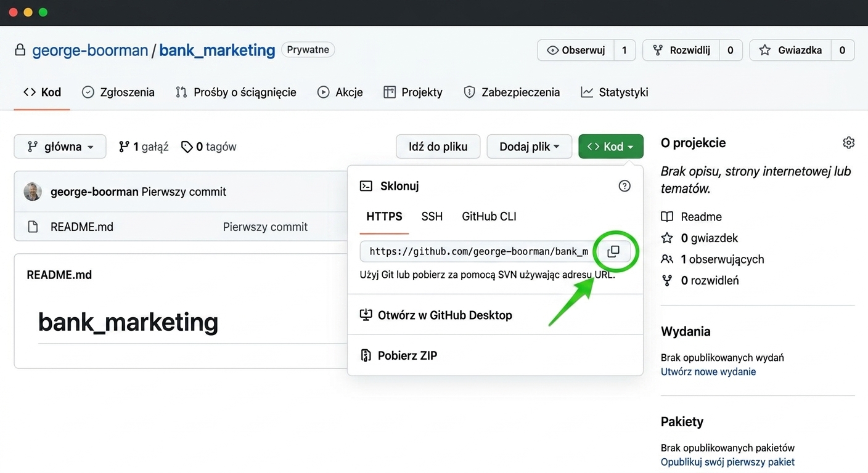Click the README.md file icon
The image size is (868, 473).
coord(33,227)
